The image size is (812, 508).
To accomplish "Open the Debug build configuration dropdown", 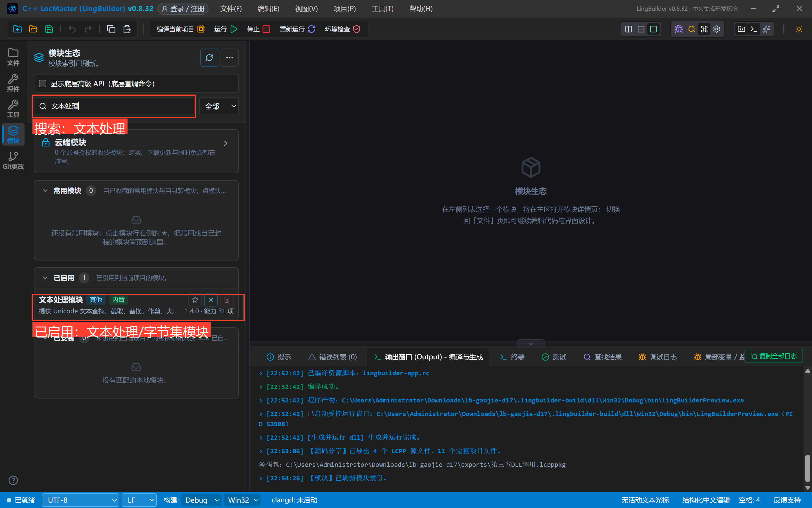I will click(201, 500).
